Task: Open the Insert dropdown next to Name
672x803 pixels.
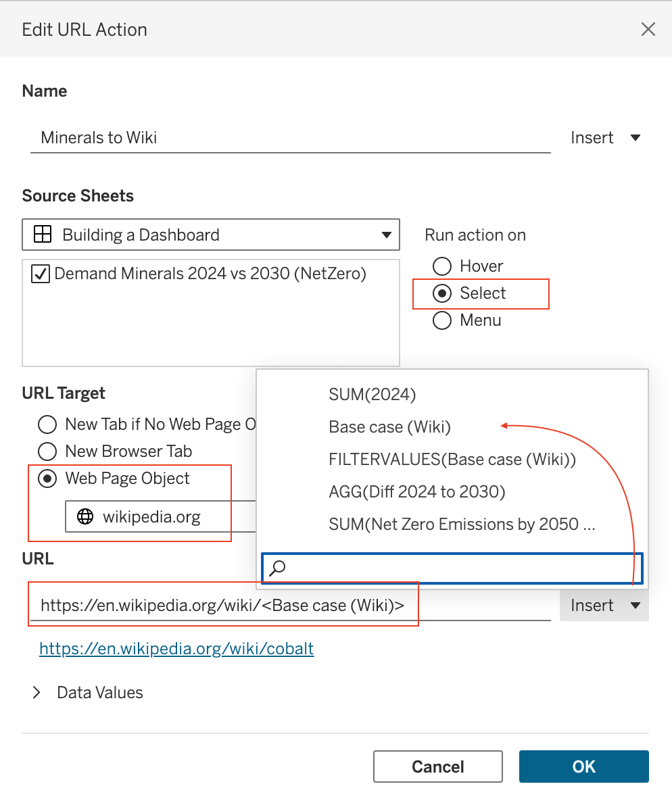Action: click(606, 137)
